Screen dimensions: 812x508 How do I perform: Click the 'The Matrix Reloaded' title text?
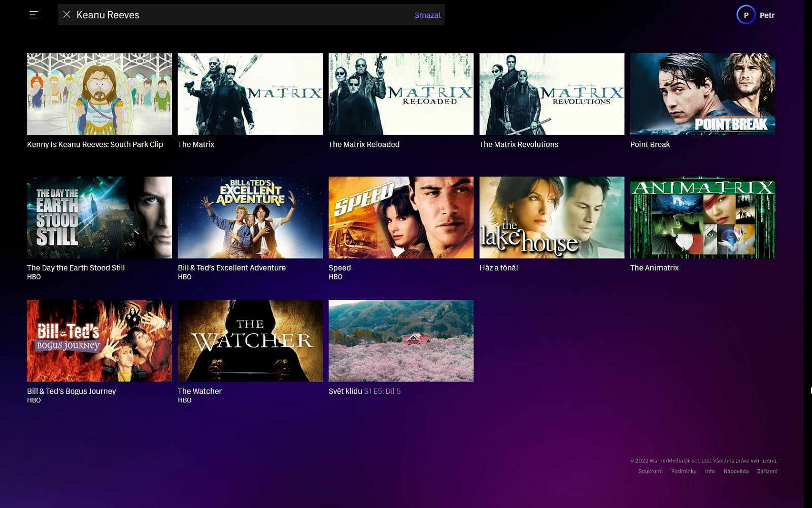pyautogui.click(x=364, y=144)
